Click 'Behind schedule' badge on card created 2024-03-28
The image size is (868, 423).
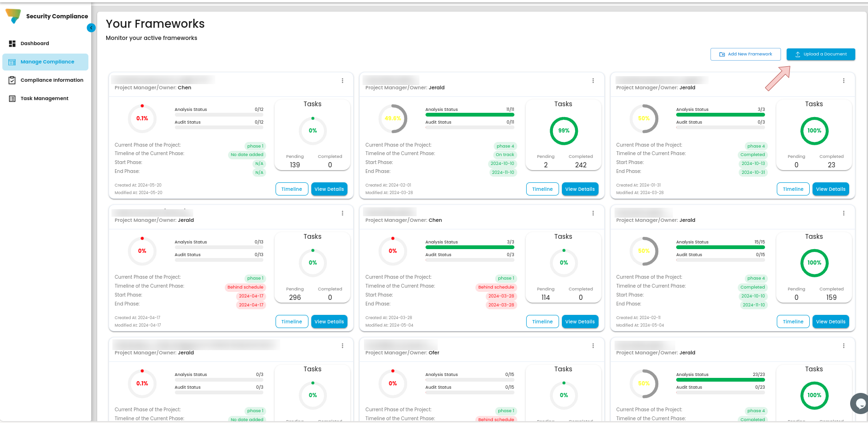tap(496, 287)
